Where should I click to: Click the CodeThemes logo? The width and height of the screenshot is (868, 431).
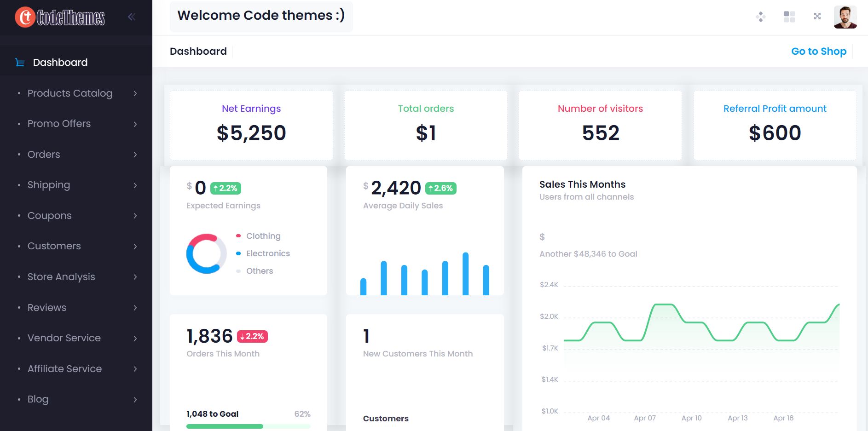click(60, 17)
